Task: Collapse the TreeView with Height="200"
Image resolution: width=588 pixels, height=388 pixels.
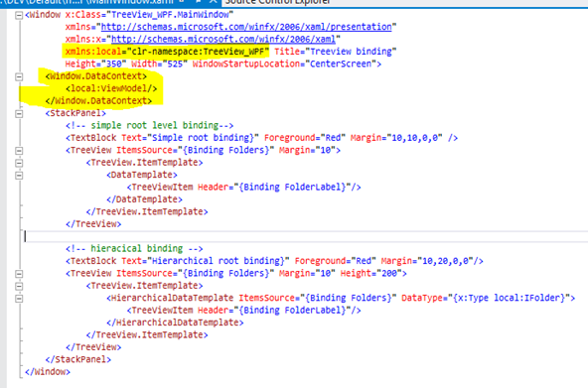Action: coord(19,274)
